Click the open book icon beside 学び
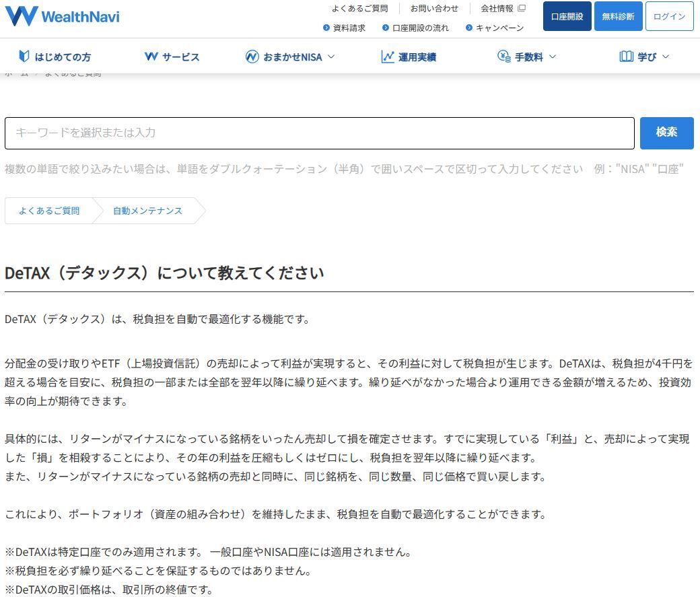 point(627,57)
